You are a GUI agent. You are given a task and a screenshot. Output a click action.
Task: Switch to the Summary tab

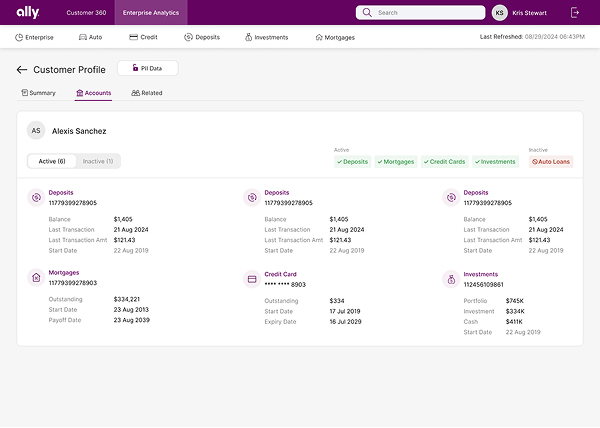(38, 93)
